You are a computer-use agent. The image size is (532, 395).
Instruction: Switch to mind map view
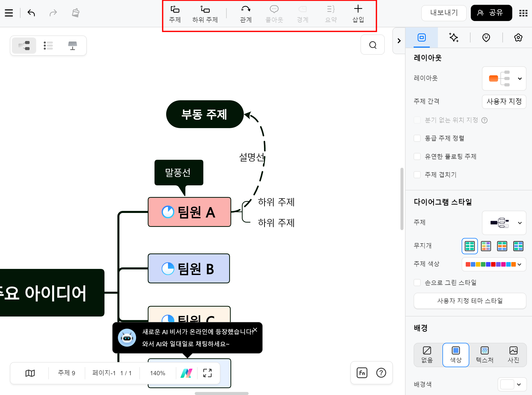click(x=24, y=46)
